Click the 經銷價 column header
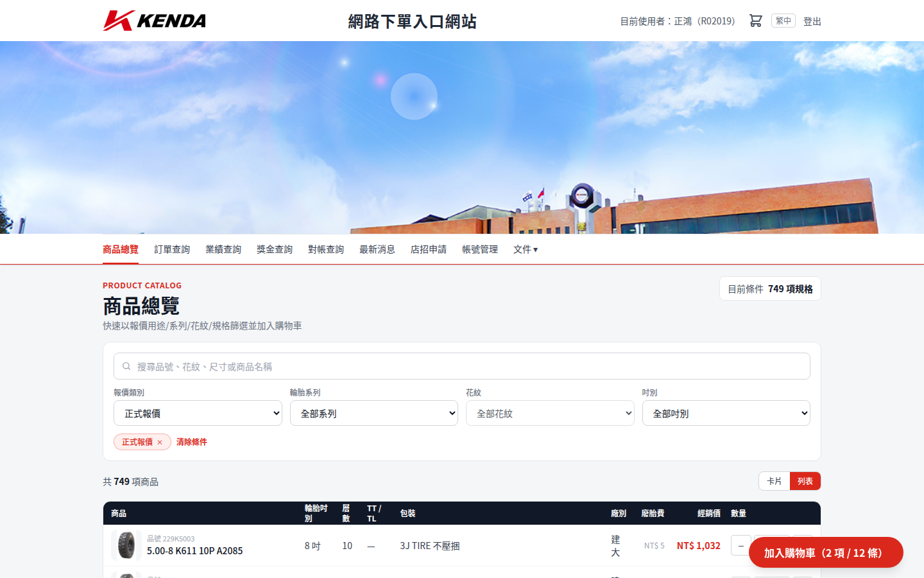The width and height of the screenshot is (924, 578). click(x=709, y=513)
